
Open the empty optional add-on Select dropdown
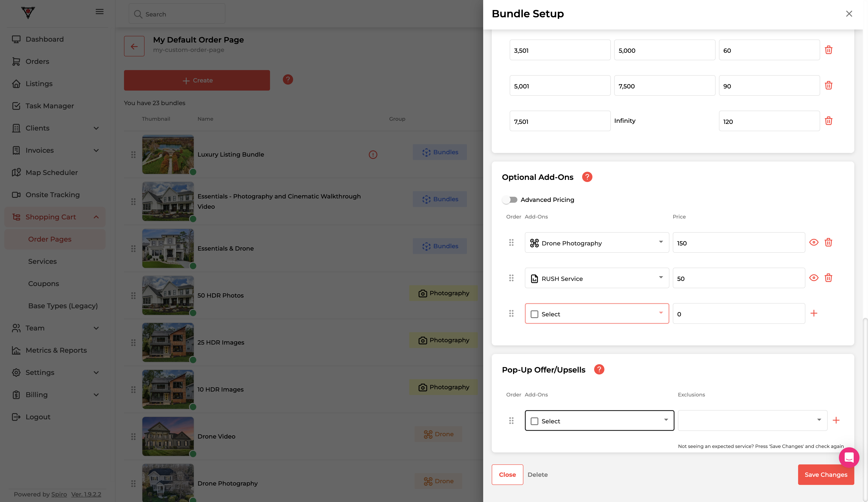tap(596, 313)
